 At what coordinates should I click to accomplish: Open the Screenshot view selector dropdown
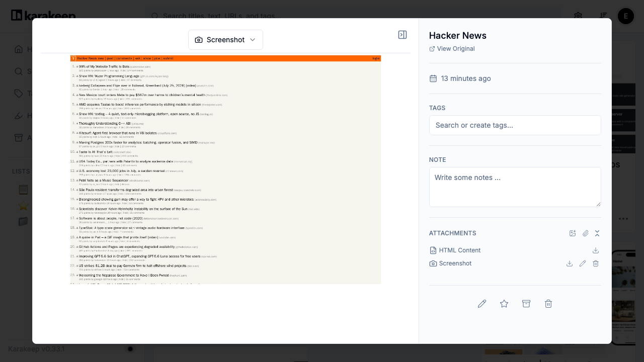tap(225, 40)
